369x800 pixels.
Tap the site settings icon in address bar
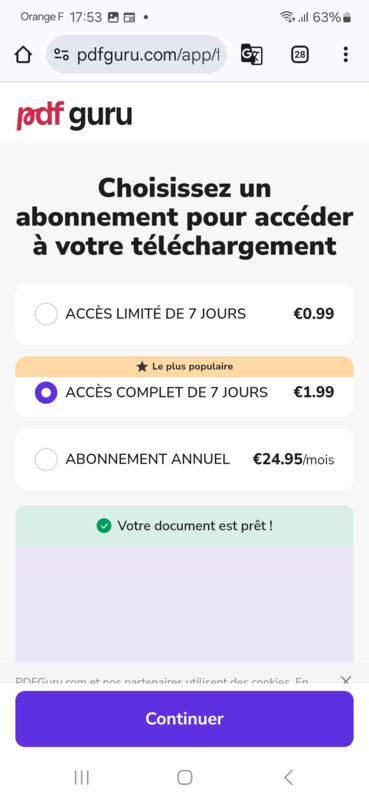62,55
